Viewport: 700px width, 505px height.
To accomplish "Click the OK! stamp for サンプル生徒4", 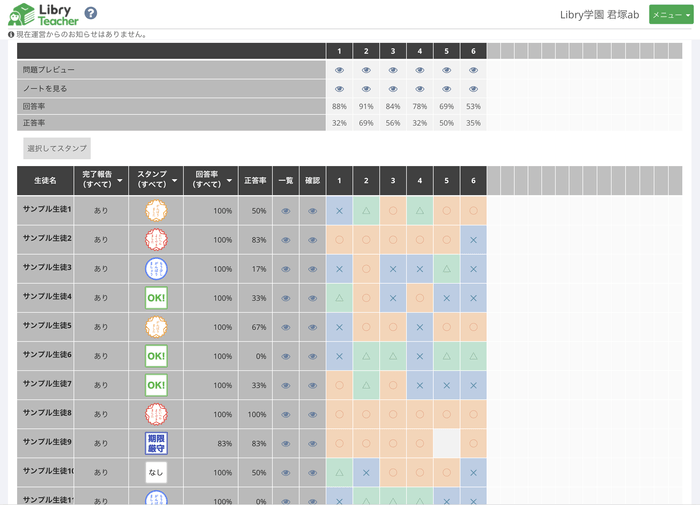I will tap(156, 298).
